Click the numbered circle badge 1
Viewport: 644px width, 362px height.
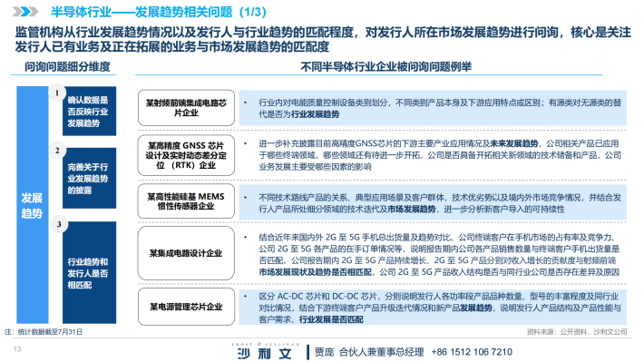pyautogui.click(x=57, y=93)
